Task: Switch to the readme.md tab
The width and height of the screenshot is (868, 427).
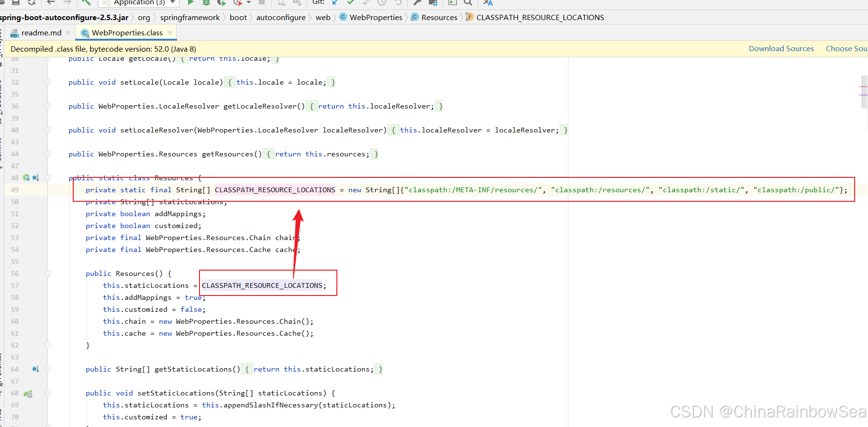Action: pyautogui.click(x=41, y=33)
